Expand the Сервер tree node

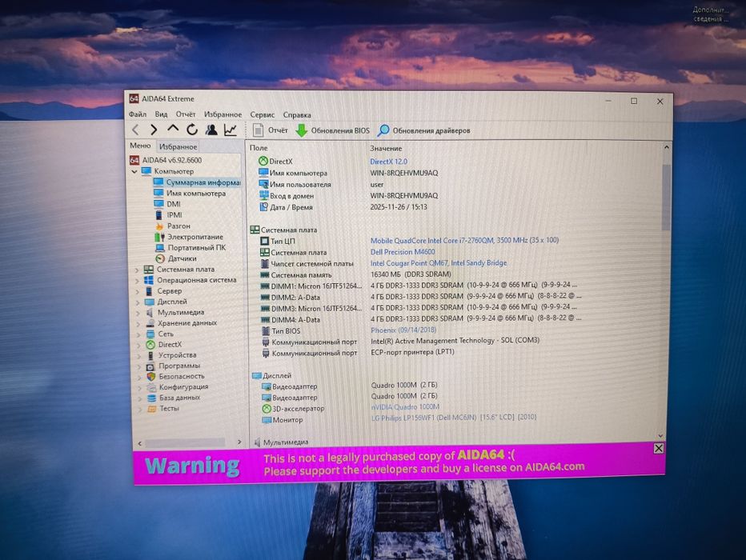click(x=138, y=291)
